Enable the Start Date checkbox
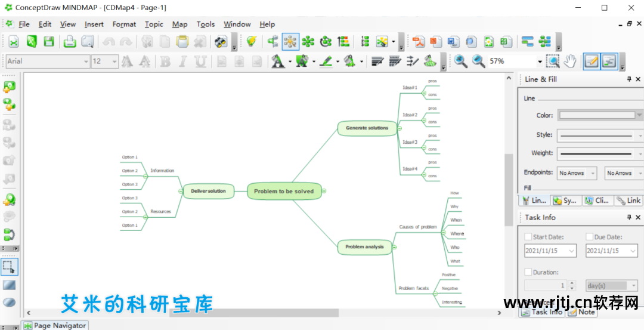 (x=528, y=237)
